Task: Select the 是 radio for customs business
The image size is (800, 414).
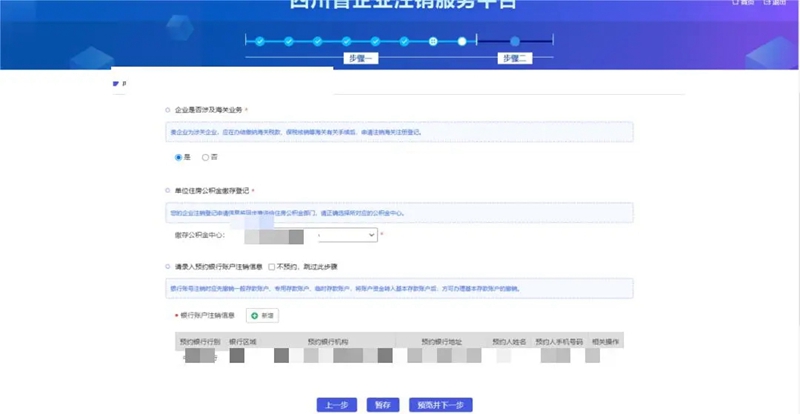Action: point(178,158)
